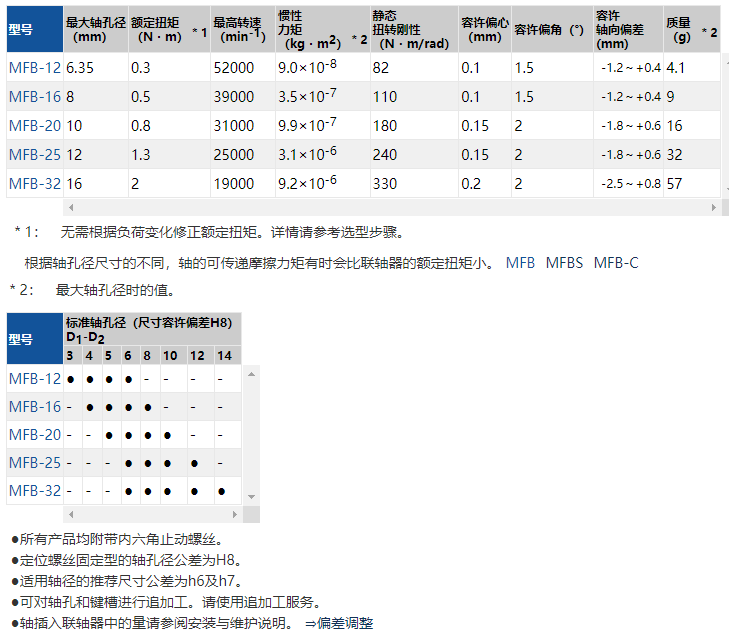Click the 型号 header of the specifications table
This screenshot has width=729, height=634.
click(20, 30)
